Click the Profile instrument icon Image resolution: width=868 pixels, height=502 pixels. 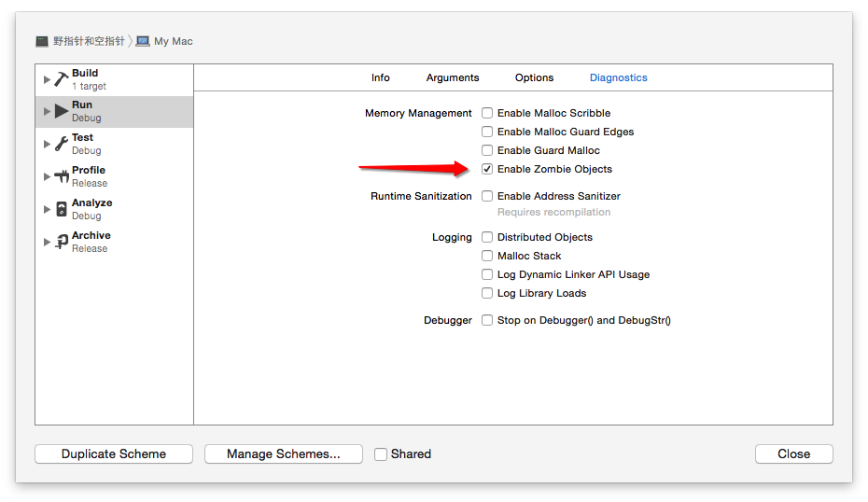coord(62,176)
